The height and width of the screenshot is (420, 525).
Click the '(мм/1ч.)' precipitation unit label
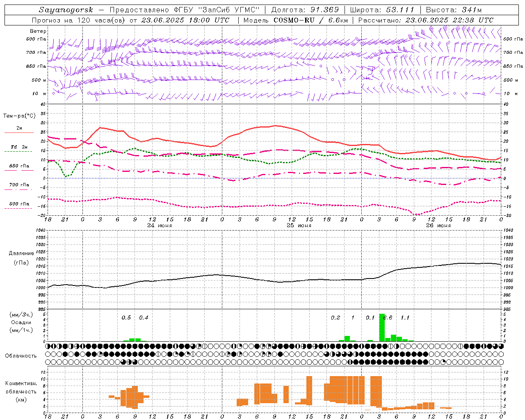click(x=21, y=330)
